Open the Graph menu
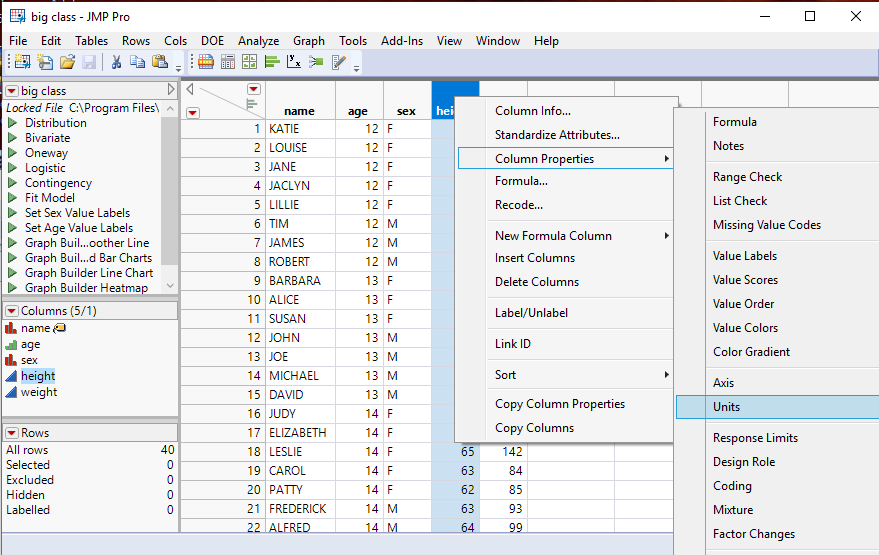This screenshot has width=879, height=555. 309,41
